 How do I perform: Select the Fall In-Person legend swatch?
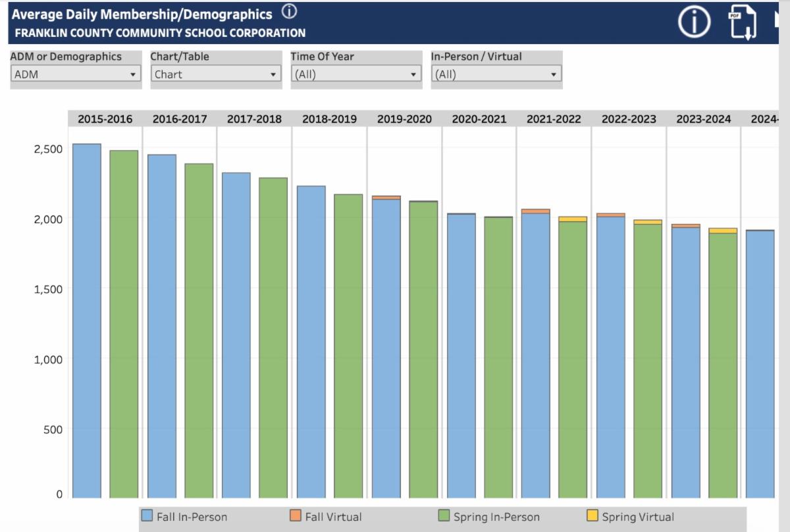coord(147,516)
